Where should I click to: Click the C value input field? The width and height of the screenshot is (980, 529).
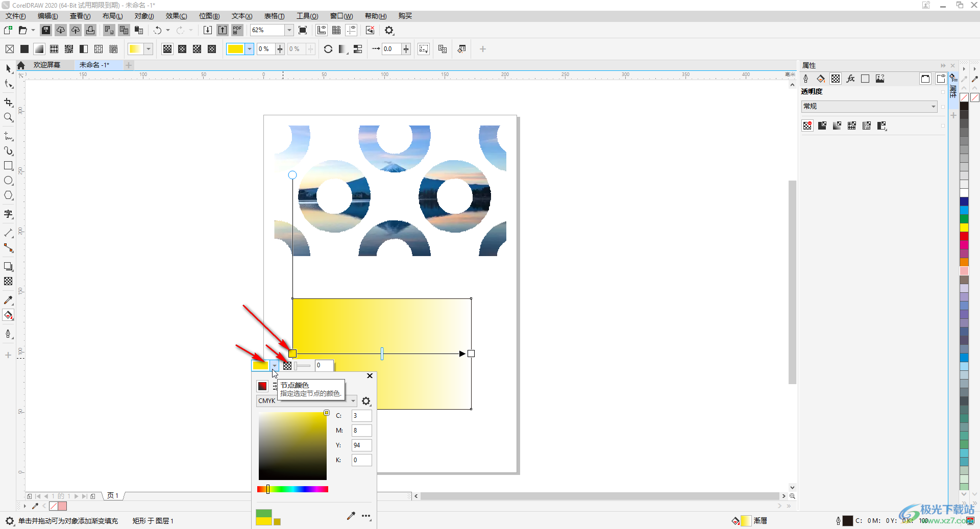coord(361,416)
